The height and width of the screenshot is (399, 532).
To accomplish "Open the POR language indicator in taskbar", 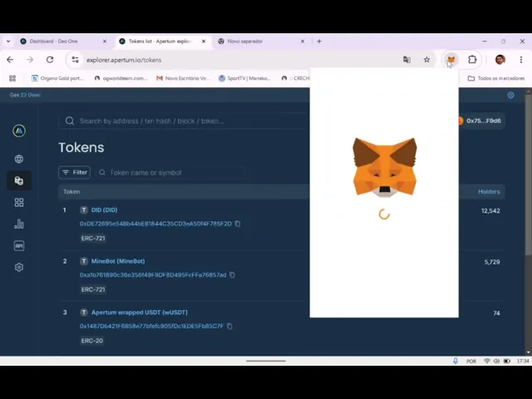I will click(x=471, y=362).
